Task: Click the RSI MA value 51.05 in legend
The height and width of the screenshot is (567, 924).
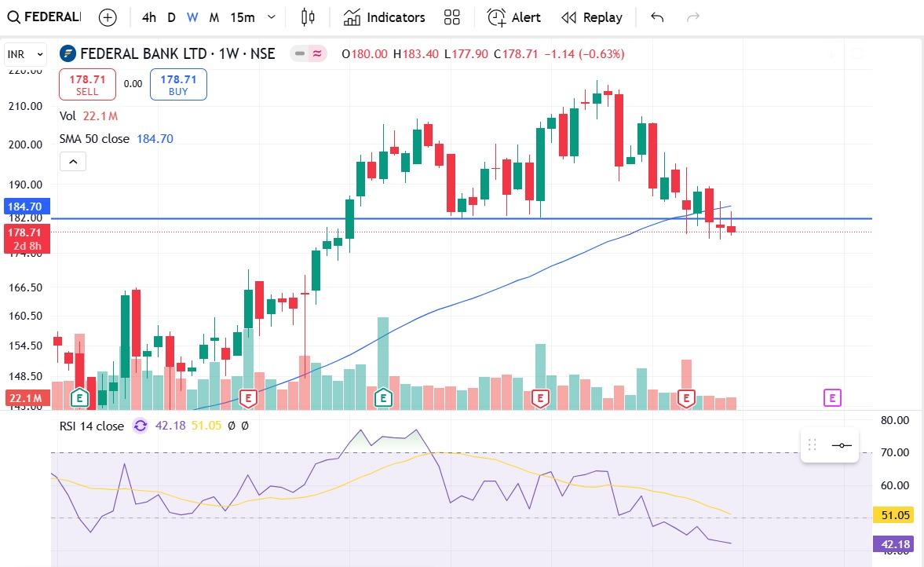Action: (206, 426)
